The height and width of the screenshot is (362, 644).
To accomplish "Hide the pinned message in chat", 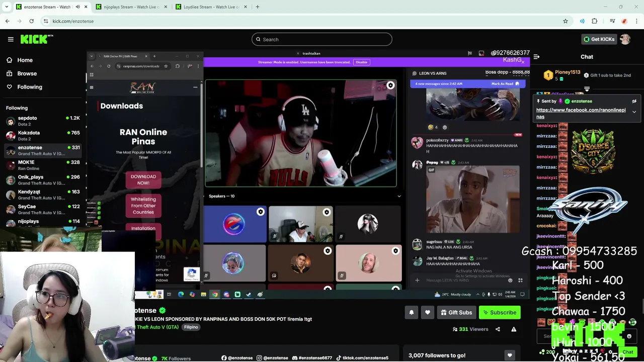I will pyautogui.click(x=634, y=101).
